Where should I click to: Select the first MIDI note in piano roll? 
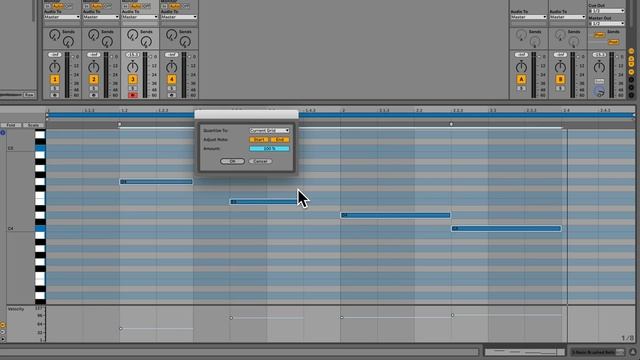(156, 182)
